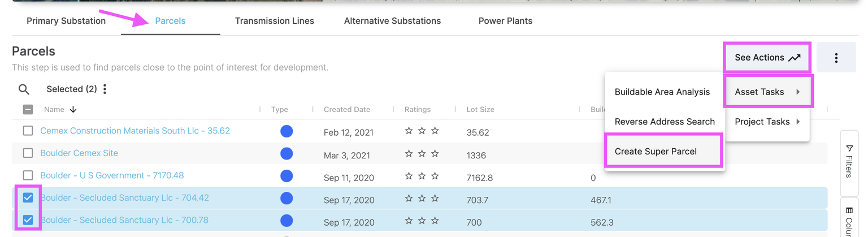
Task: Choose Buildable Area Analysis option
Action: point(662,92)
